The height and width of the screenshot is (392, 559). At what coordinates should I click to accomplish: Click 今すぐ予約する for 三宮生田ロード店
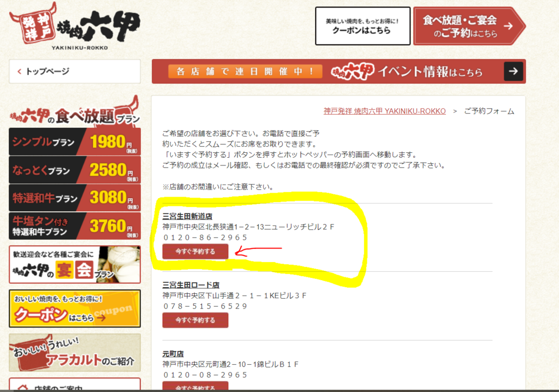pyautogui.click(x=195, y=320)
